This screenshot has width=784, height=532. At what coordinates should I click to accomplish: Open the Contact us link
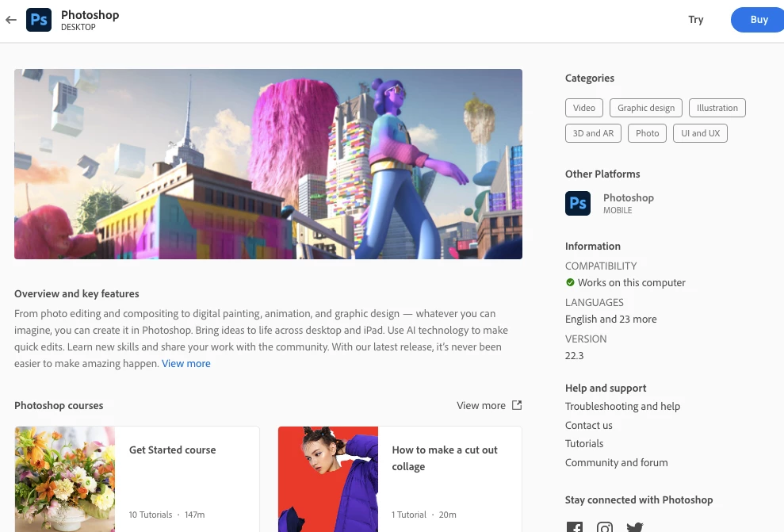[588, 425]
